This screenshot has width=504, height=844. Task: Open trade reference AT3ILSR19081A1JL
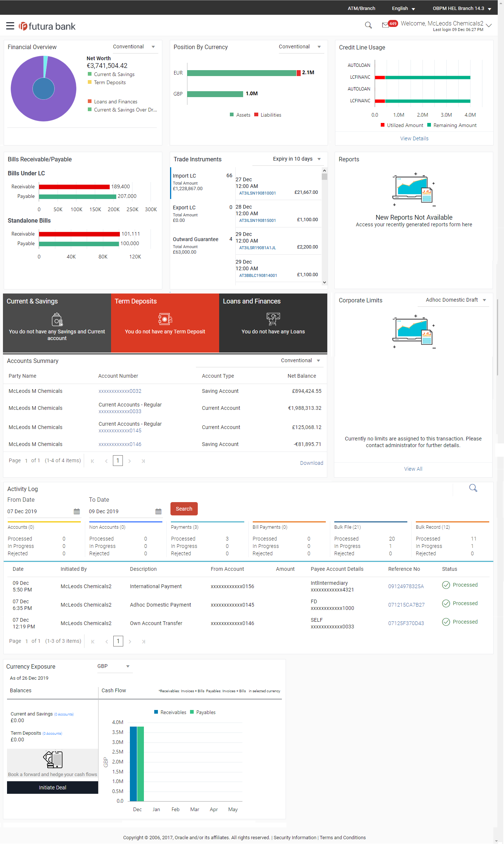click(257, 248)
